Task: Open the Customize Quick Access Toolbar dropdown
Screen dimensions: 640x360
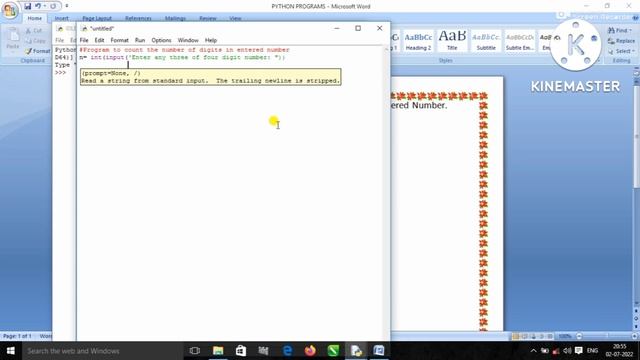Action: point(67,6)
